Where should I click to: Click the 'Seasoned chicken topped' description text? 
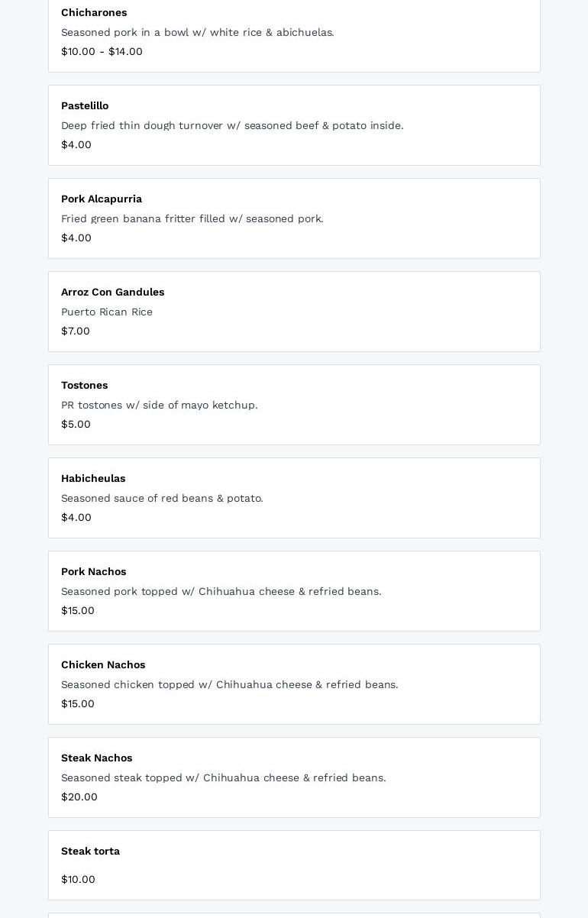pos(229,685)
